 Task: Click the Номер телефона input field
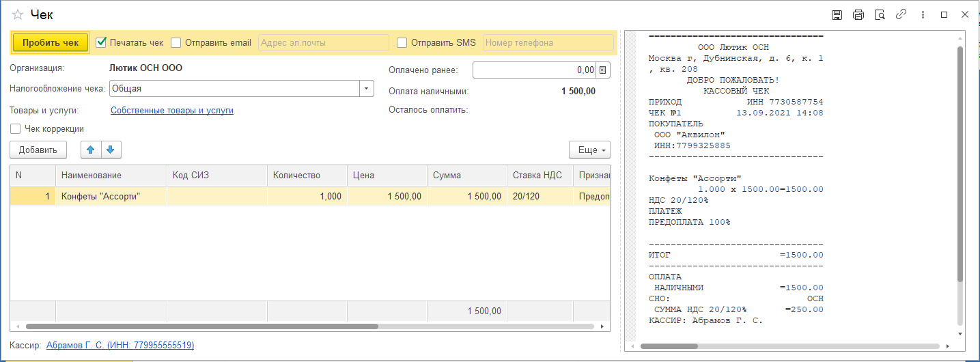point(548,42)
